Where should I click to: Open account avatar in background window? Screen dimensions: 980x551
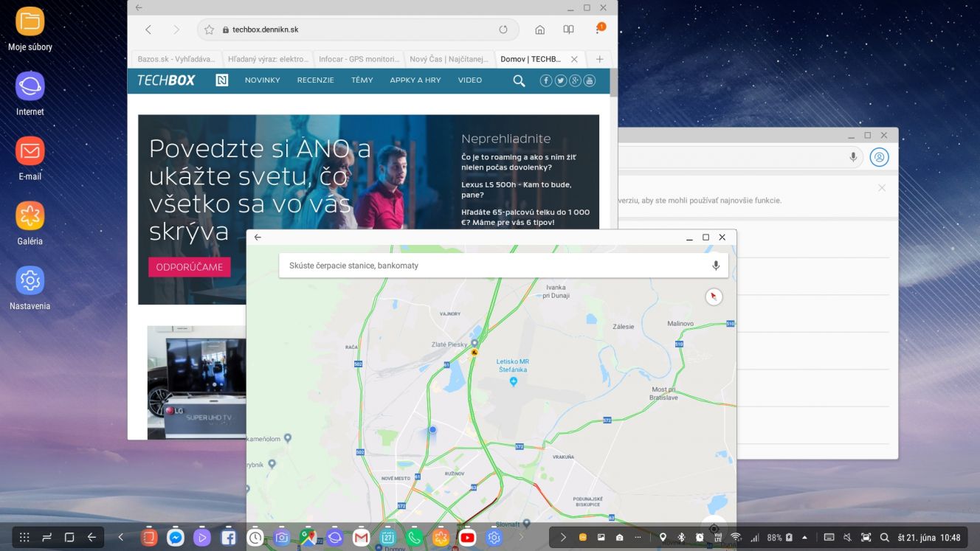pos(879,157)
